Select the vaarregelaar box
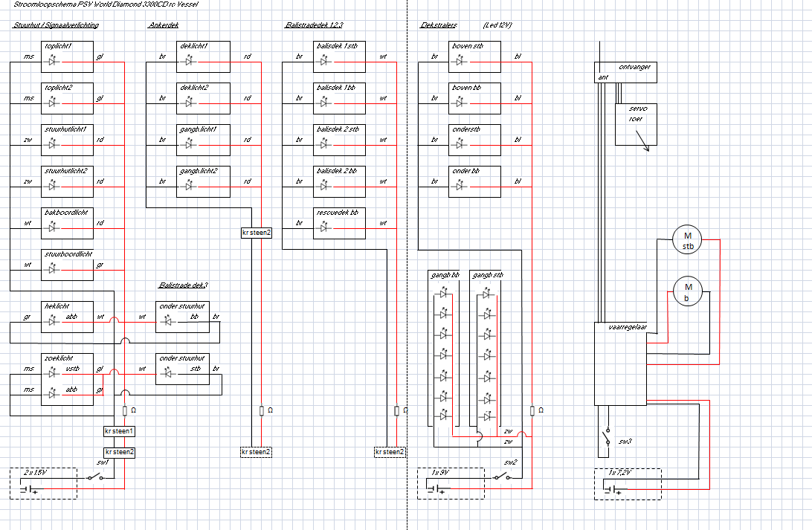The width and height of the screenshot is (812, 530). click(x=620, y=363)
